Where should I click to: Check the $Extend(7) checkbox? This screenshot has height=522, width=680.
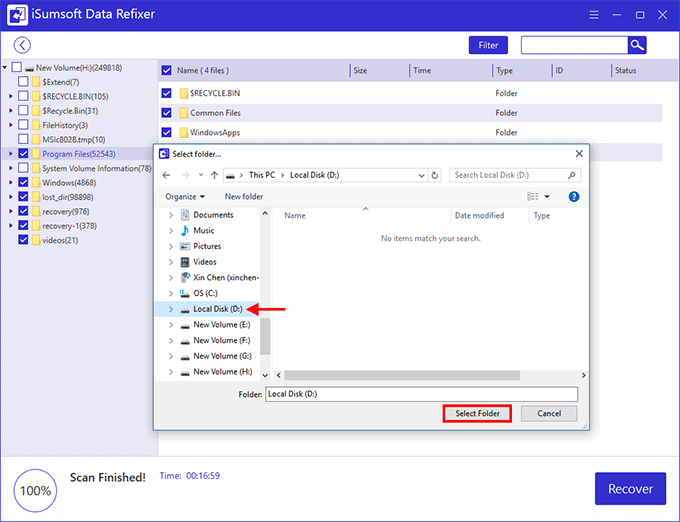(x=23, y=82)
